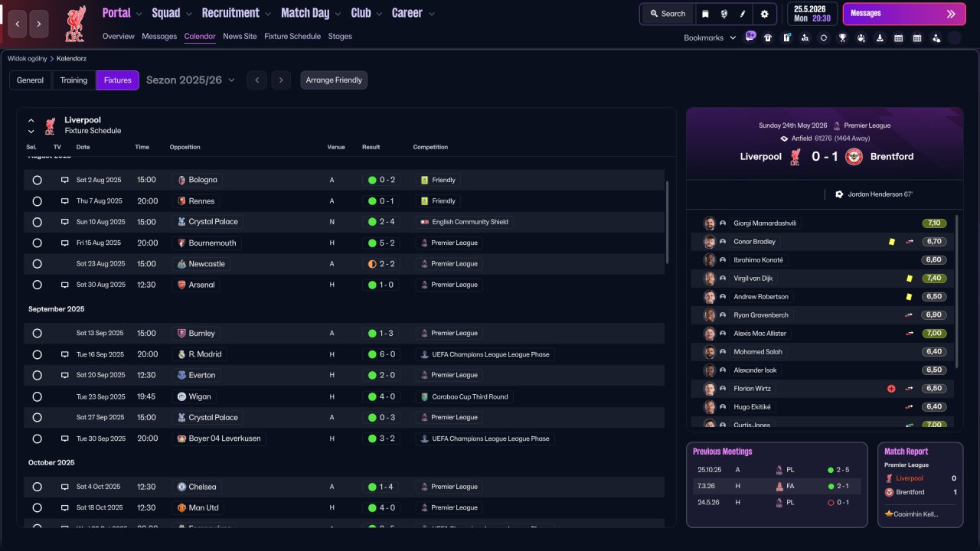
Task: Open the 9+ notifications chat icon
Action: [x=750, y=37]
